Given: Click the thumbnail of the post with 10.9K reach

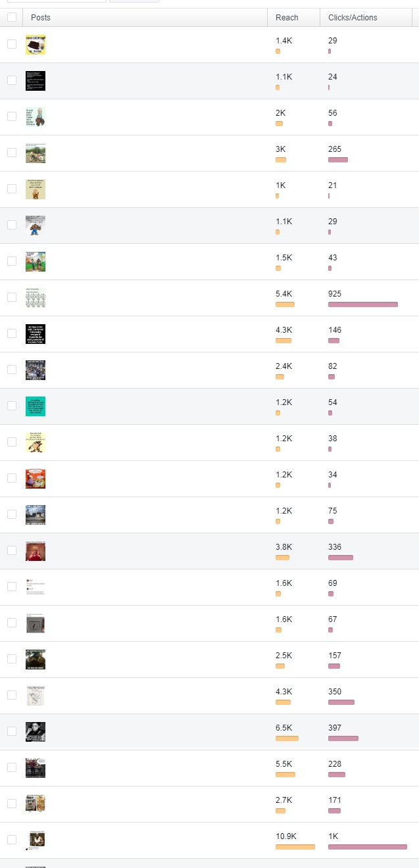Looking at the screenshot, I should (x=36, y=840).
